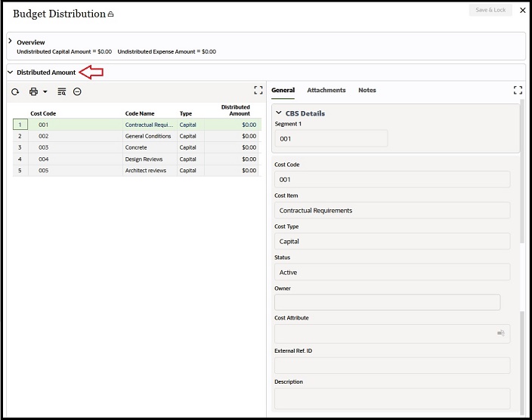Switch to the General tab

283,90
